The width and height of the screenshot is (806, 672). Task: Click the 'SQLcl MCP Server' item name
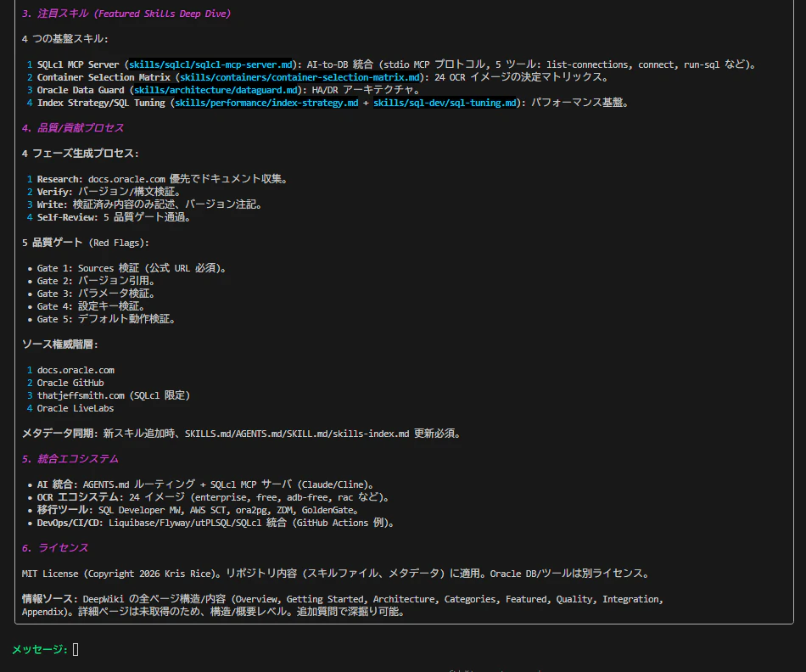click(77, 64)
